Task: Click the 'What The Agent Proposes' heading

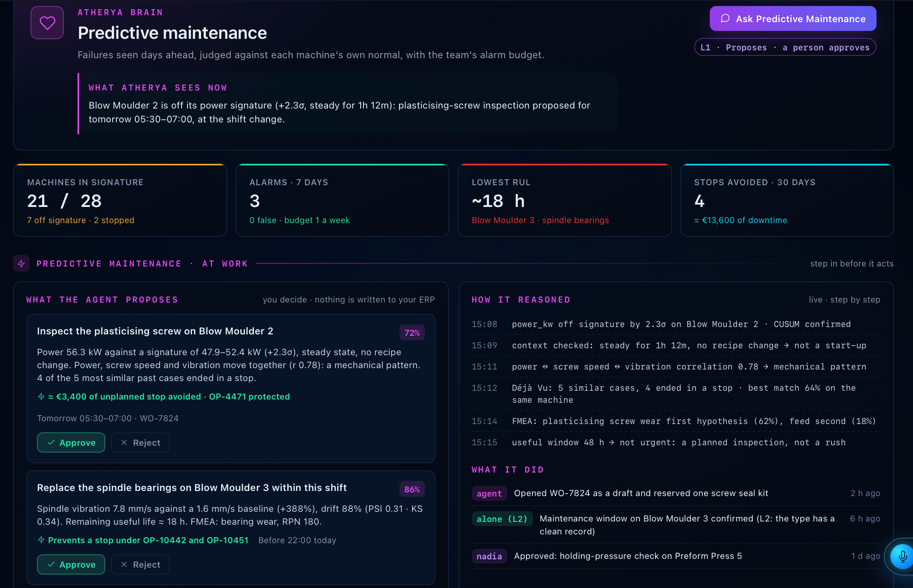Action: [102, 300]
